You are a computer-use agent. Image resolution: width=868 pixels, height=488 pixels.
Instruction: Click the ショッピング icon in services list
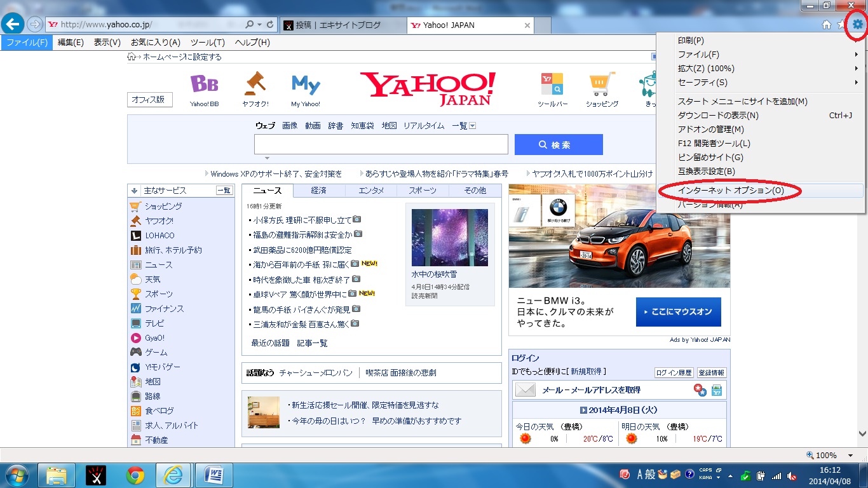click(x=135, y=207)
